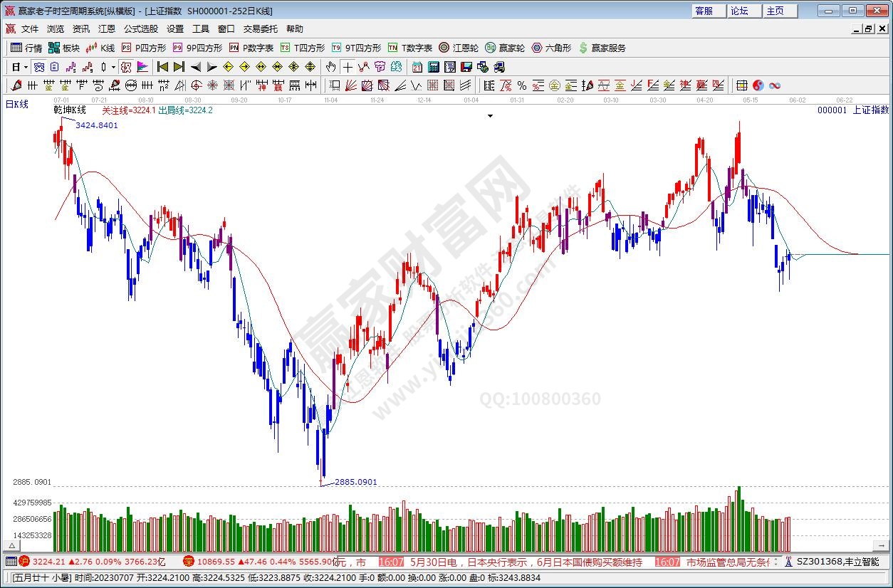Expand the 日 period dropdown arrow
893x588 pixels.
[x=26, y=67]
